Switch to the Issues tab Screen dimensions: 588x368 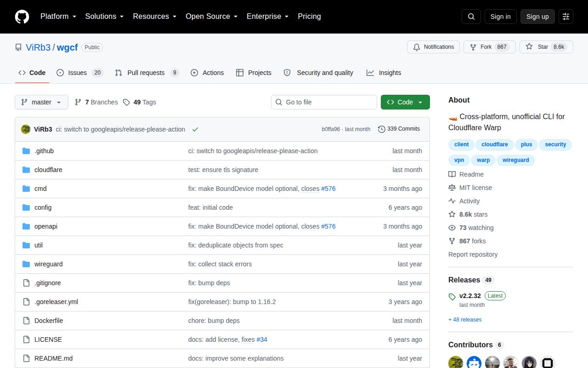80,73
